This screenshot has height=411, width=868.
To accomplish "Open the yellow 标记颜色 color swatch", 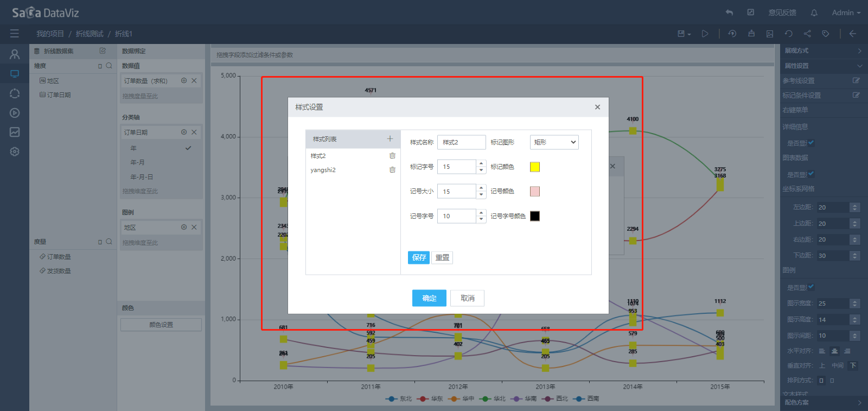I will coord(534,167).
